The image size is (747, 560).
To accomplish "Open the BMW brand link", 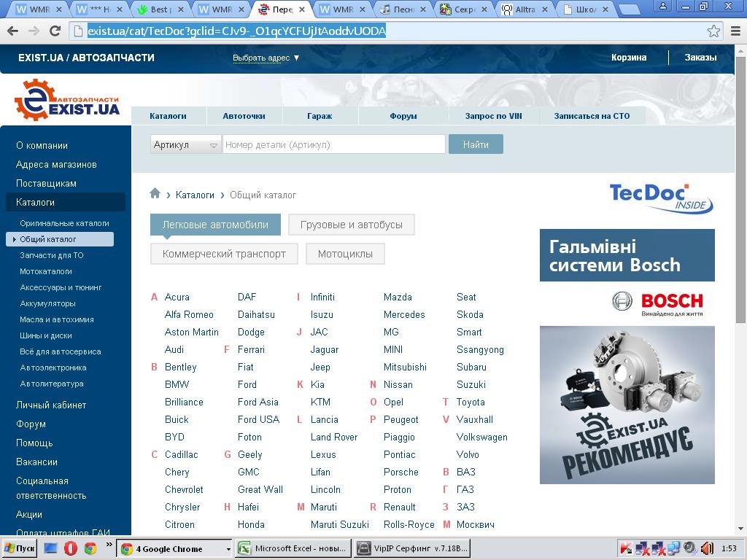I will coord(177,384).
